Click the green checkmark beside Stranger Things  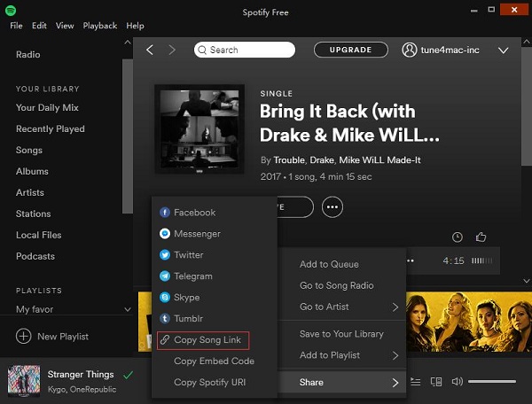point(128,375)
